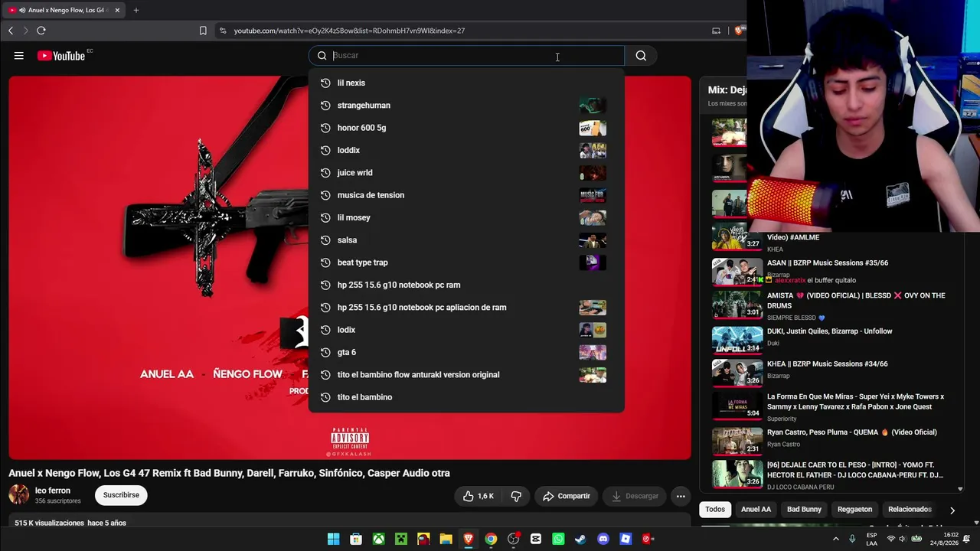This screenshot has height=551, width=980.
Task: Choose 'beat type trap' search suggestion
Action: click(466, 262)
